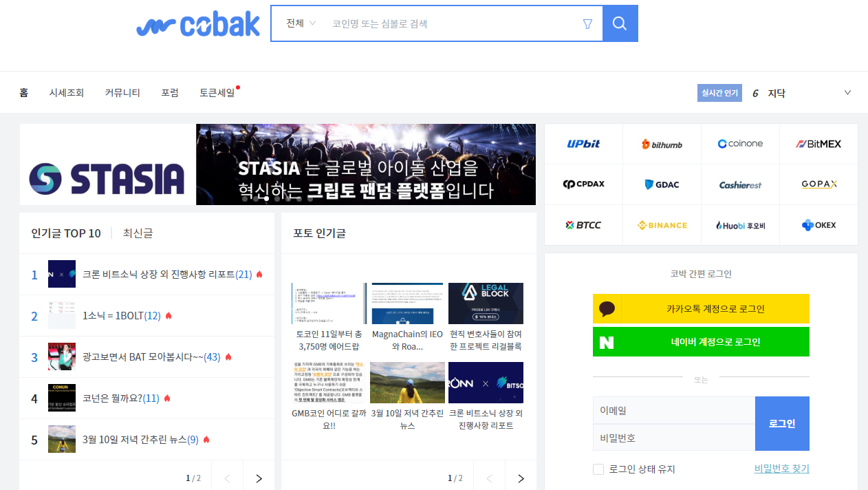This screenshot has height=490, width=868.
Task: Click the magnifier search button
Action: (x=620, y=23)
